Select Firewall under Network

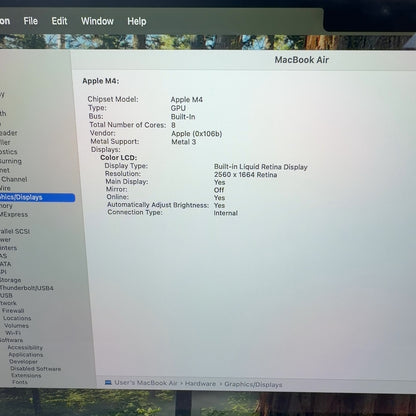click(13, 311)
